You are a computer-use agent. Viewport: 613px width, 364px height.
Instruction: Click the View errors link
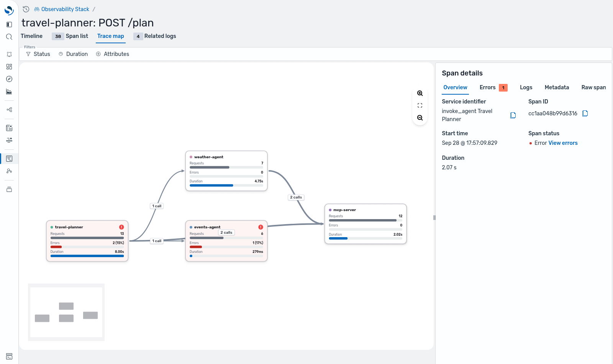click(x=563, y=143)
